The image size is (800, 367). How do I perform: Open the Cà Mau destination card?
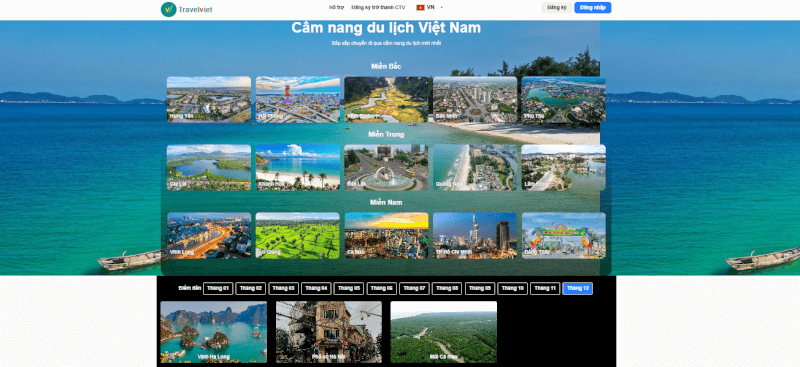[386, 235]
